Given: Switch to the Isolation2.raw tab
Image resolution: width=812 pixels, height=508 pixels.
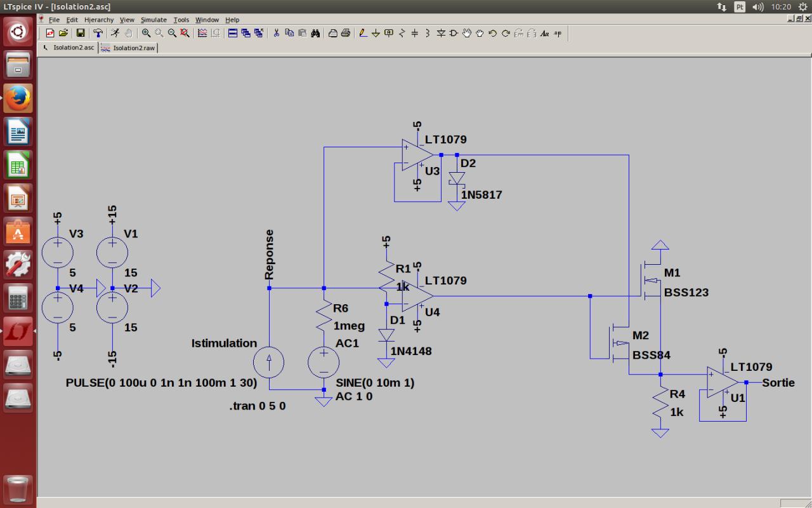Looking at the screenshot, I should tap(128, 48).
